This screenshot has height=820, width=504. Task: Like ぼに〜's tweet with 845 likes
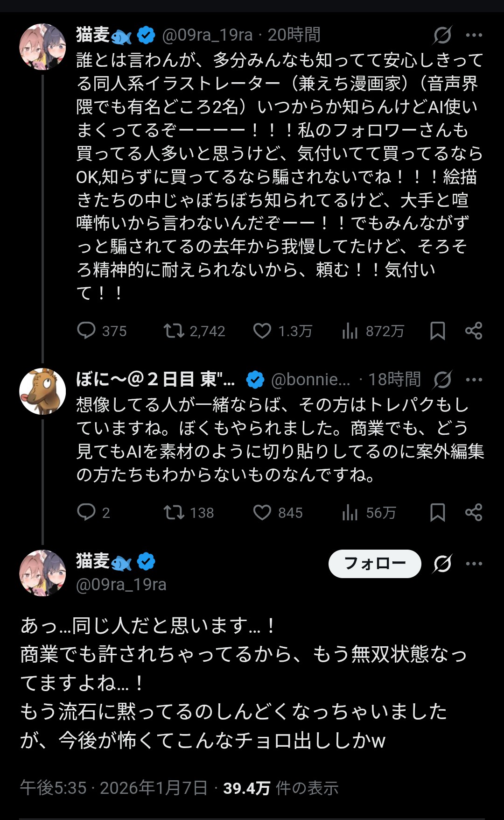[x=262, y=512]
